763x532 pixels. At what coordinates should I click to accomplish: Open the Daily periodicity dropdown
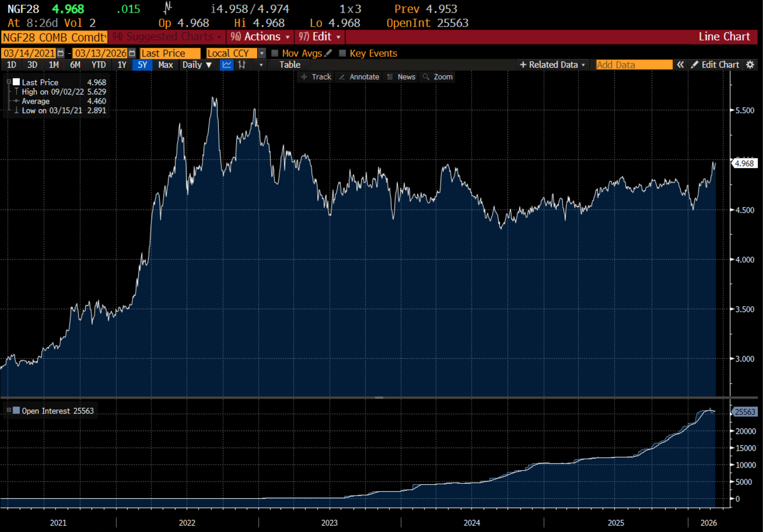coord(197,65)
